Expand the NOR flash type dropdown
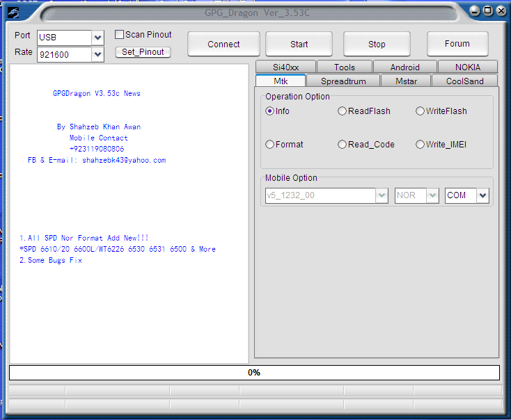The width and height of the screenshot is (511, 420). pos(432,195)
